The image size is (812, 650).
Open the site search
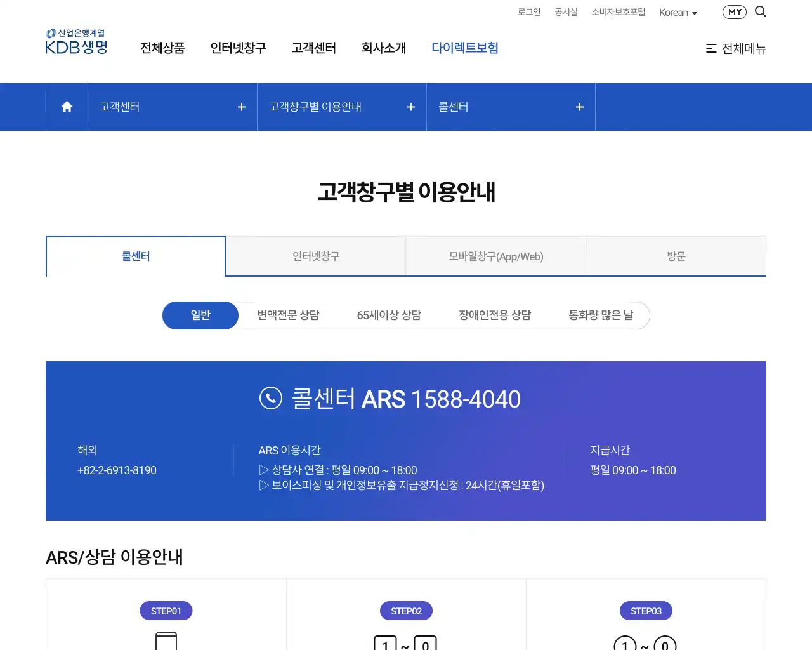(760, 11)
